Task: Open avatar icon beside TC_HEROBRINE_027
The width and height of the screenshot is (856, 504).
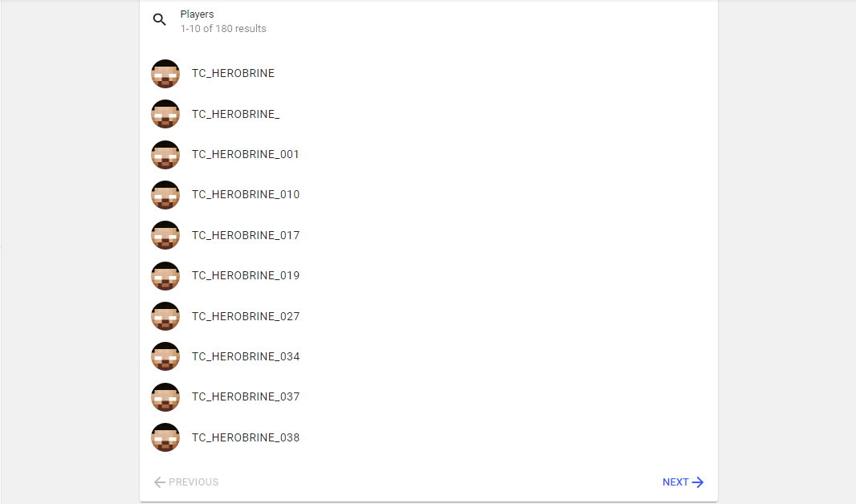Action: pos(165,316)
